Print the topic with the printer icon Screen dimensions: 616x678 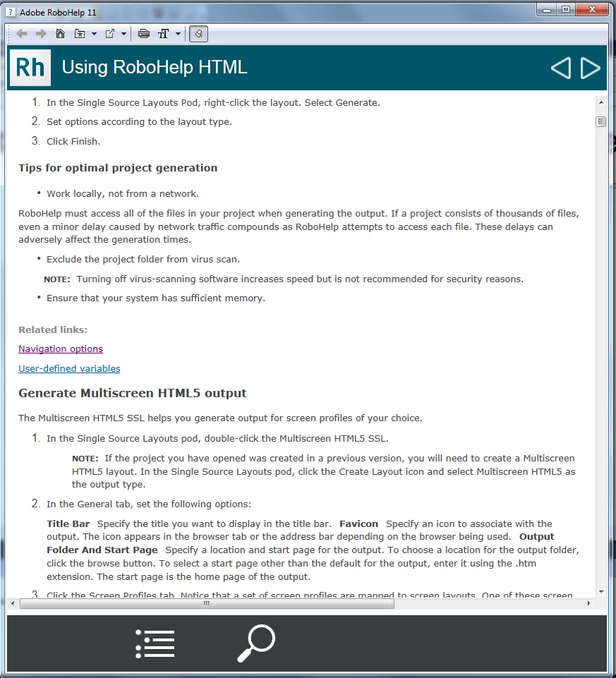point(144,34)
